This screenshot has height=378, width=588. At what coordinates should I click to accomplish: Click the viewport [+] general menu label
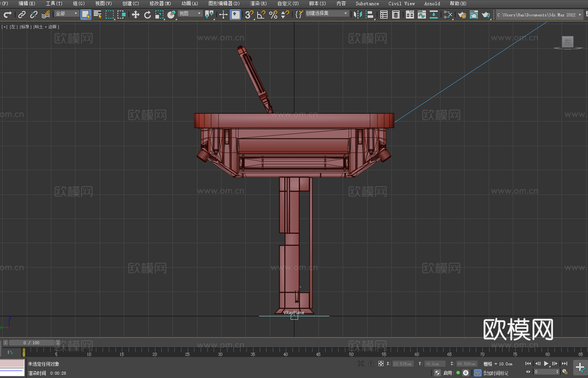4,27
